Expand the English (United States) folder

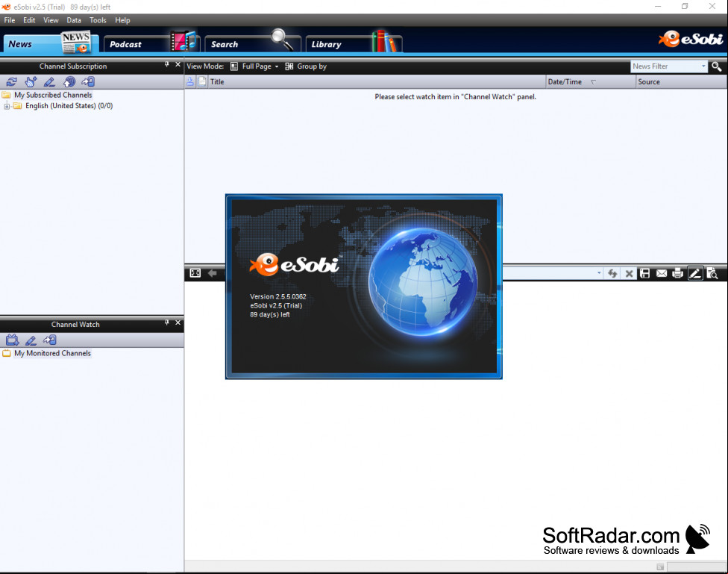pyautogui.click(x=7, y=107)
